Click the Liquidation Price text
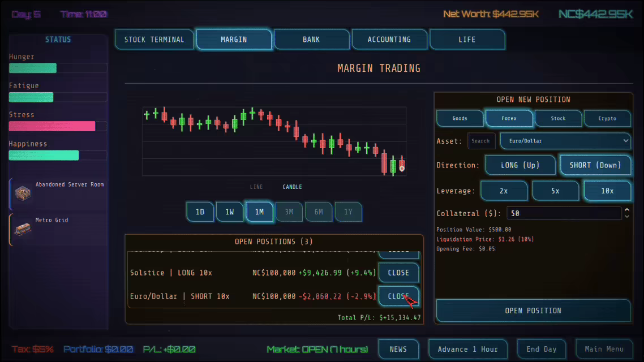Screen dimensions: 644x362 485,239
